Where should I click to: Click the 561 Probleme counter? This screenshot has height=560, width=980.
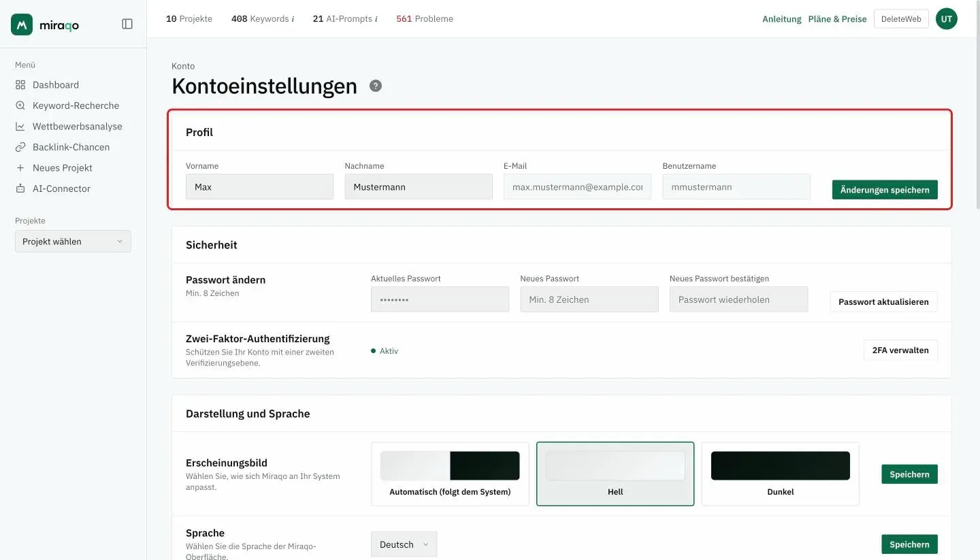pos(425,19)
